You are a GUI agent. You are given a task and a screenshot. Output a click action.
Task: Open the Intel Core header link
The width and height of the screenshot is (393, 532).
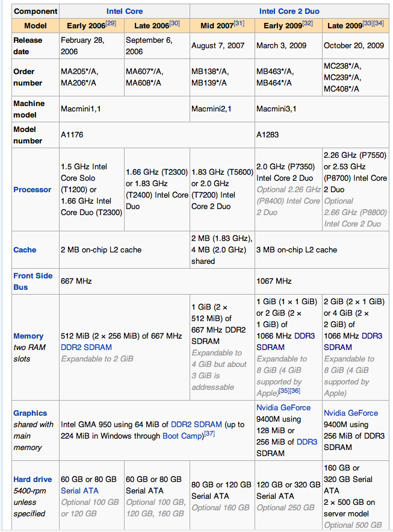125,11
